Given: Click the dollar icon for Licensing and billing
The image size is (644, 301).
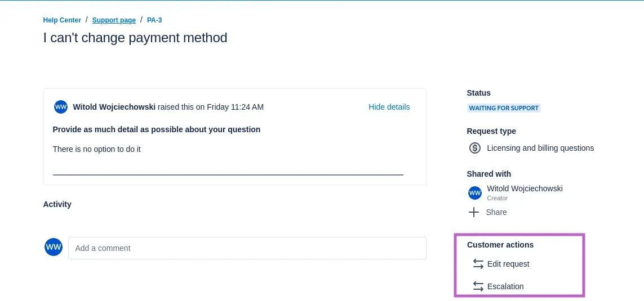Looking at the screenshot, I should click(475, 148).
